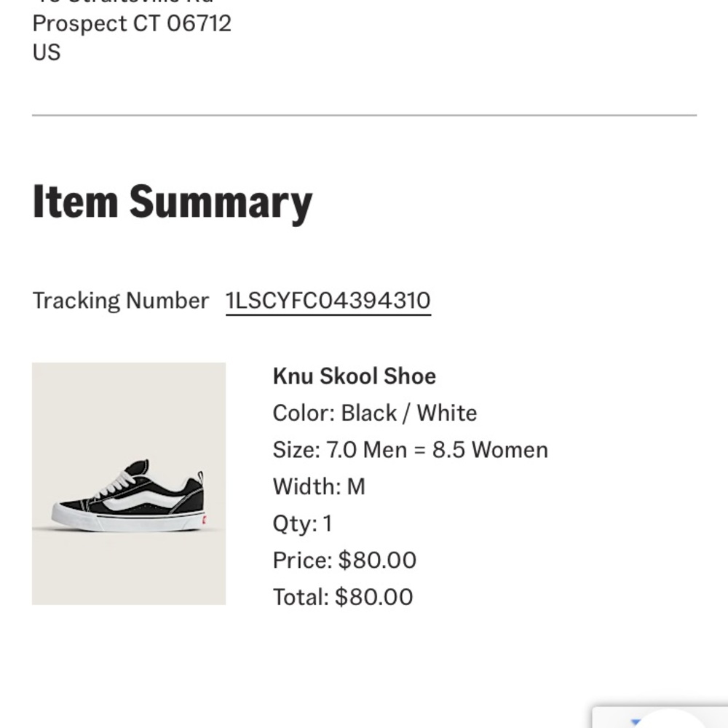
Task: Click the Knu Skool shoe product thumbnail
Action: (x=129, y=483)
